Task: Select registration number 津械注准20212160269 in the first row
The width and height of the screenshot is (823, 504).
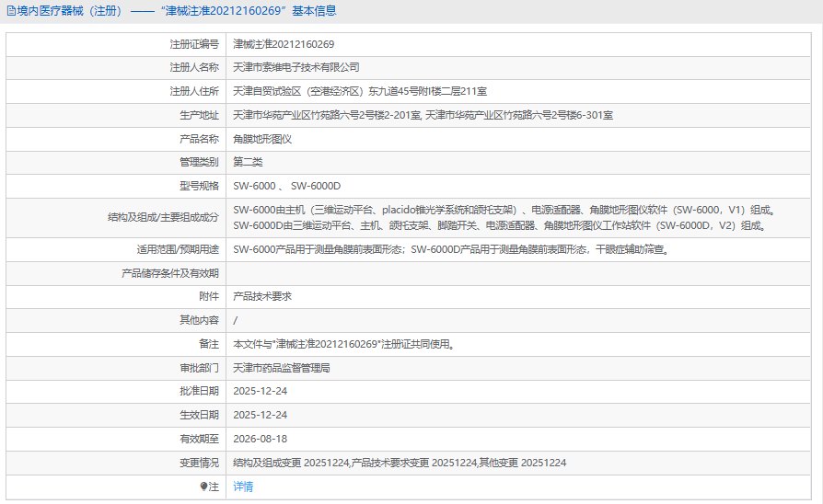Action: (x=284, y=44)
